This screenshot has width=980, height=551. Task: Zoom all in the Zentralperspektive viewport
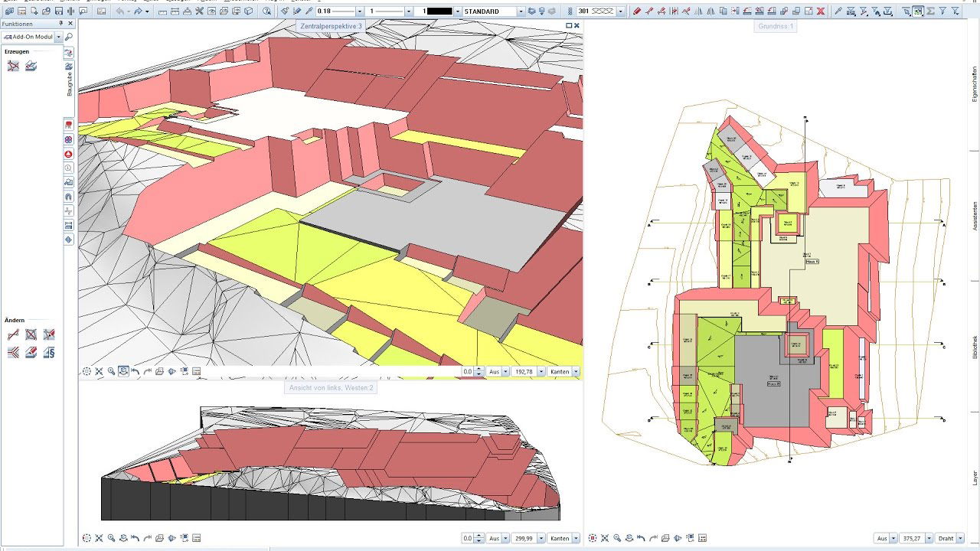pyautogui.click(x=99, y=371)
